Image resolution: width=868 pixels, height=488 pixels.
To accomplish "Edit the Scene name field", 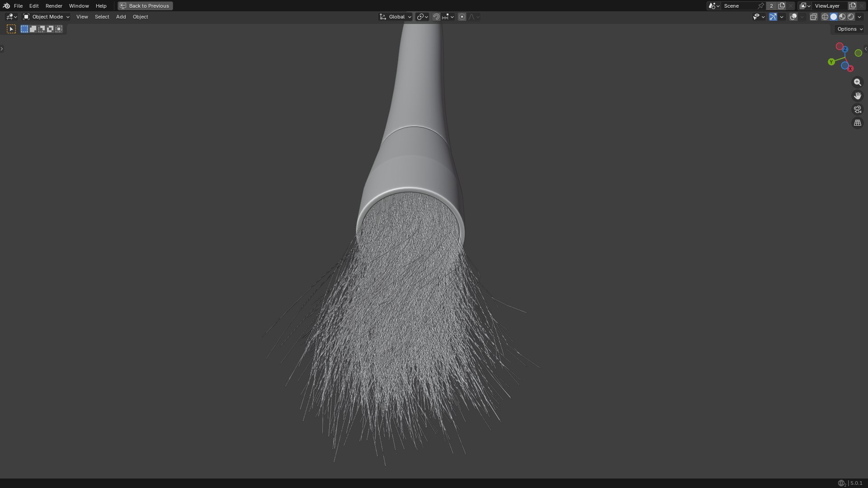I will pyautogui.click(x=739, y=6).
